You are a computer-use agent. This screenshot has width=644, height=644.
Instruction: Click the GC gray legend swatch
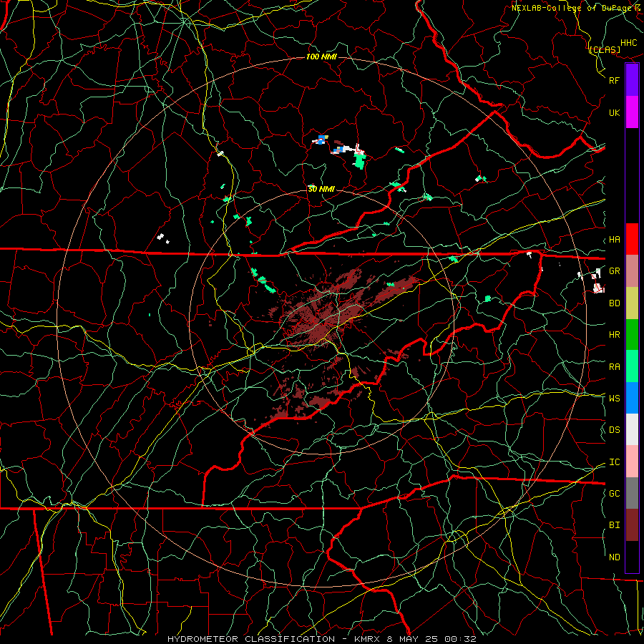[632, 493]
